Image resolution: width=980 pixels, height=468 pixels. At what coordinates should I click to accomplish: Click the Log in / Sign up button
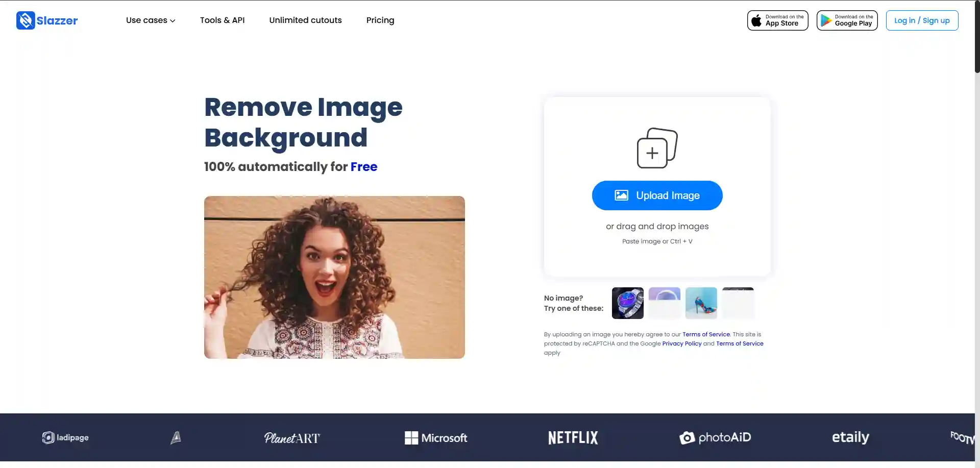point(922,20)
